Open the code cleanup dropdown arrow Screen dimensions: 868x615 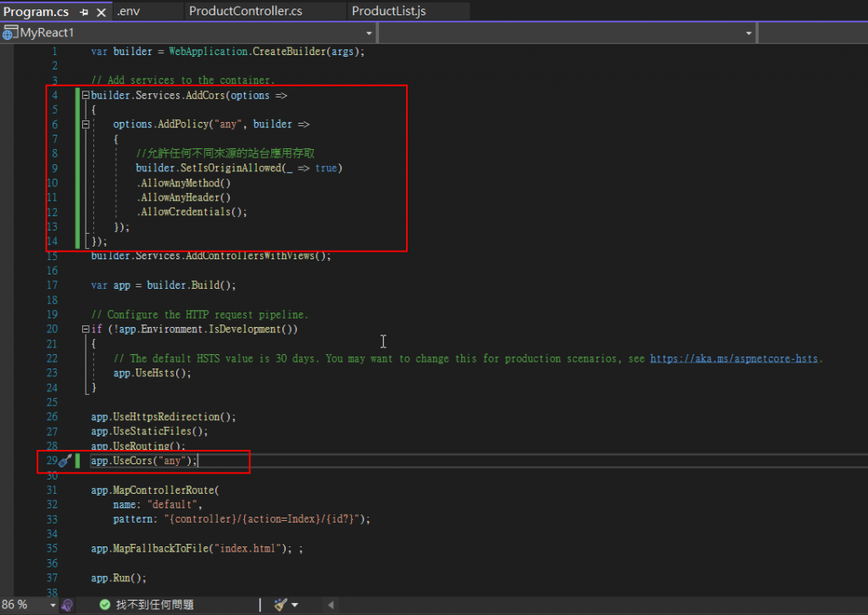295,605
